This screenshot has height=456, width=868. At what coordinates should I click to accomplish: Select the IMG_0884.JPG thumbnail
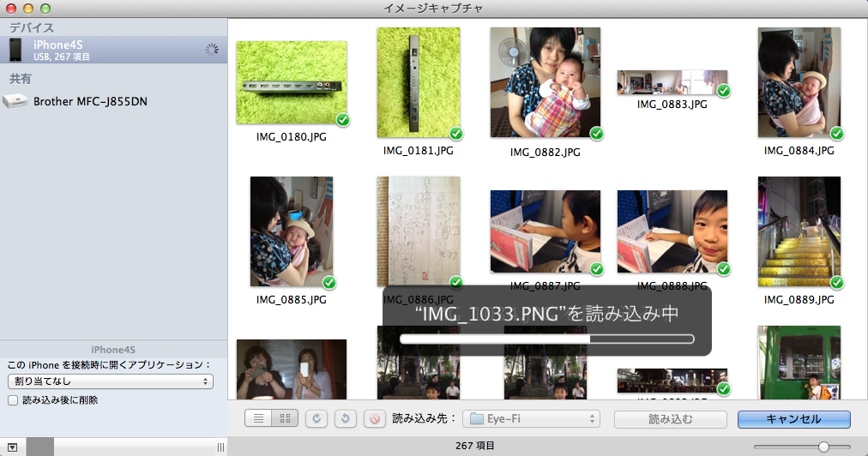tap(799, 82)
